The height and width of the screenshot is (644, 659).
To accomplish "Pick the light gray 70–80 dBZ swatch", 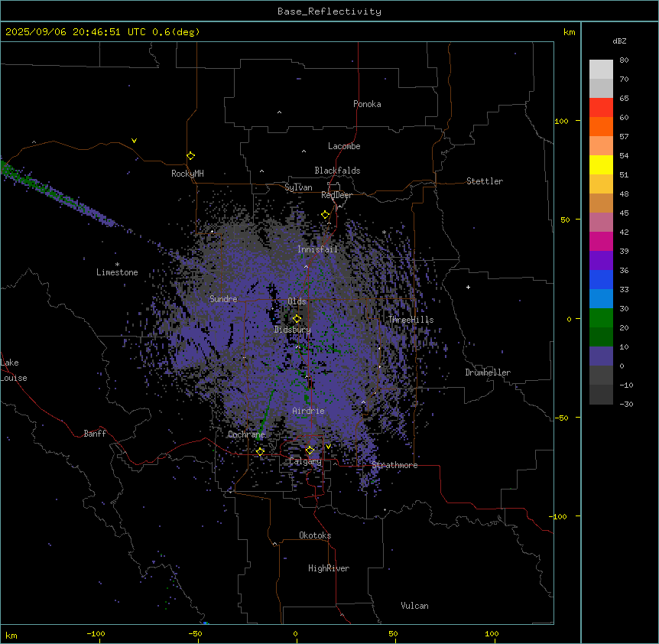I will 601,70.
